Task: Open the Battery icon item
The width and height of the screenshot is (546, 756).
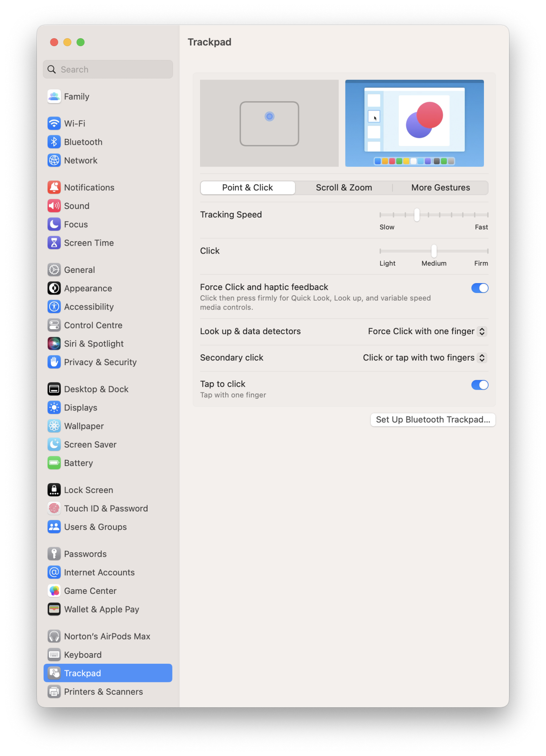Action: (54, 463)
